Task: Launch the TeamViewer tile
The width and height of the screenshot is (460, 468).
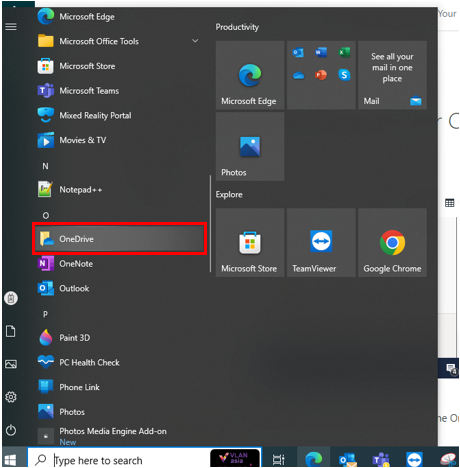Action: coord(321,243)
